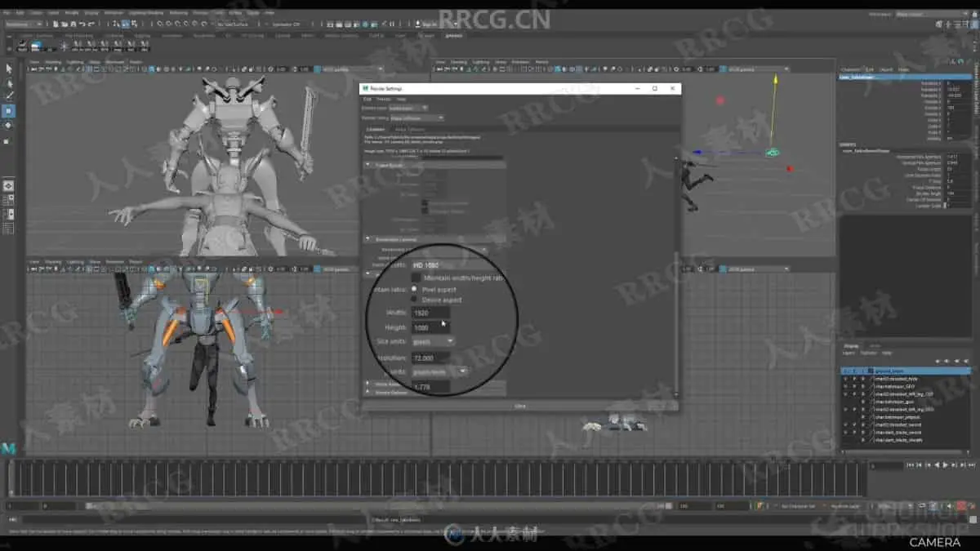The image size is (980, 551).
Task: Toggle Maintain width/height ratio checkbox
Action: tap(416, 278)
